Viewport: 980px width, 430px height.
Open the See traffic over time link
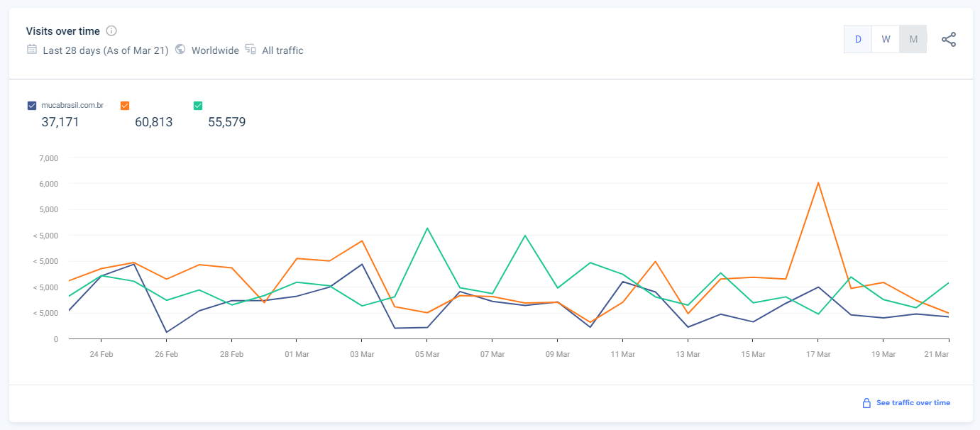click(913, 403)
